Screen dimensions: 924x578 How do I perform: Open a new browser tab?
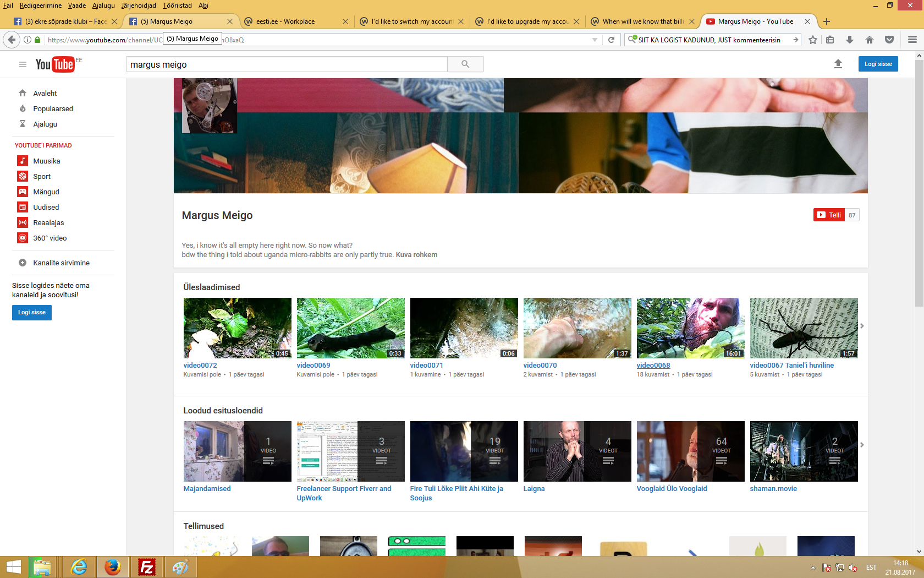click(x=826, y=21)
